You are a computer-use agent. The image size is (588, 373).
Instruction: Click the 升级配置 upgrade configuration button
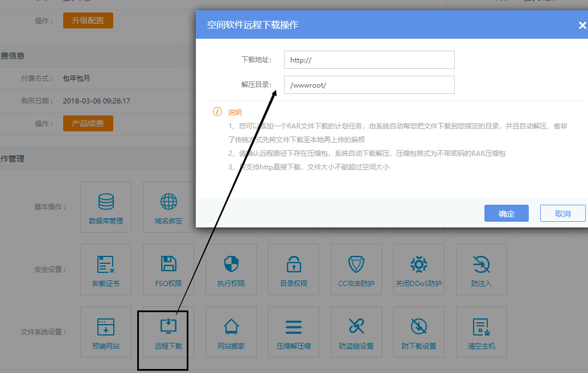tap(88, 19)
